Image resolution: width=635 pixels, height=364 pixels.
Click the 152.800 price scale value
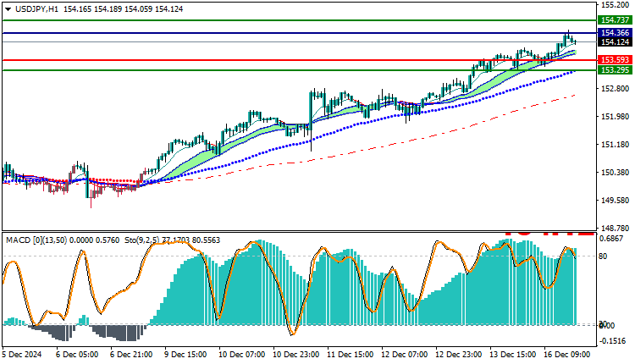pos(616,89)
